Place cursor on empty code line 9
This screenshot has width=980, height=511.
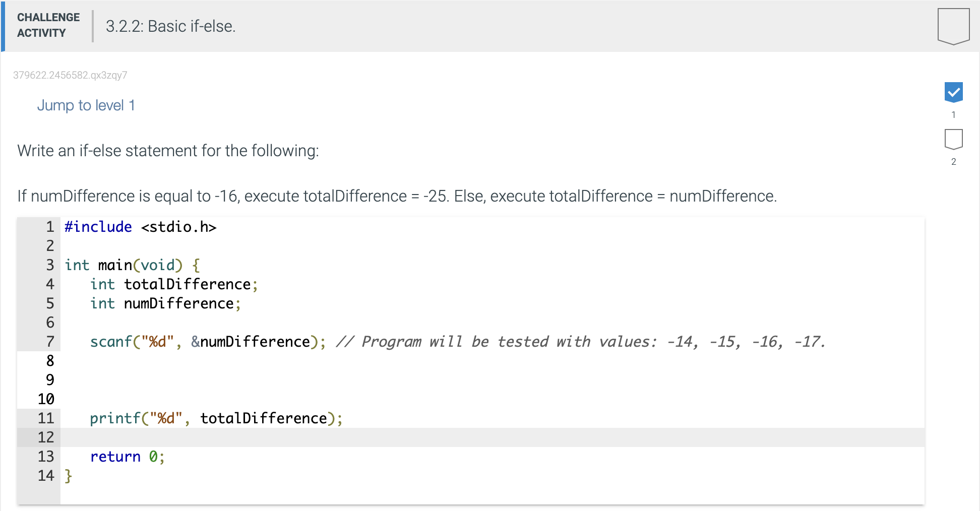pyautogui.click(x=492, y=380)
